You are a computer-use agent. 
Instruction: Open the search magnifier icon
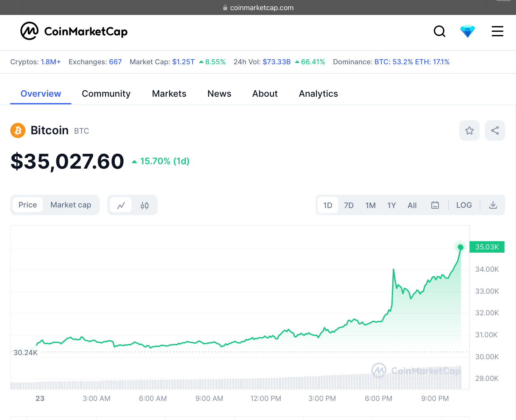[440, 31]
